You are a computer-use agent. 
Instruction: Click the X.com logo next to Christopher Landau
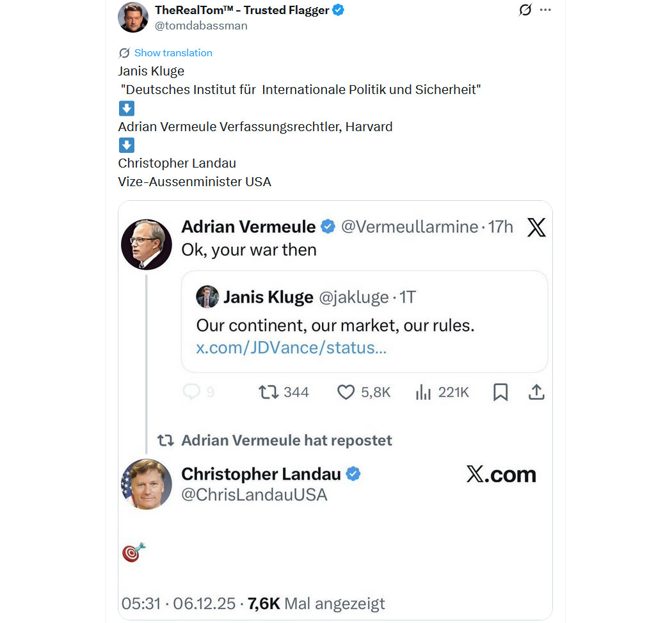(501, 475)
